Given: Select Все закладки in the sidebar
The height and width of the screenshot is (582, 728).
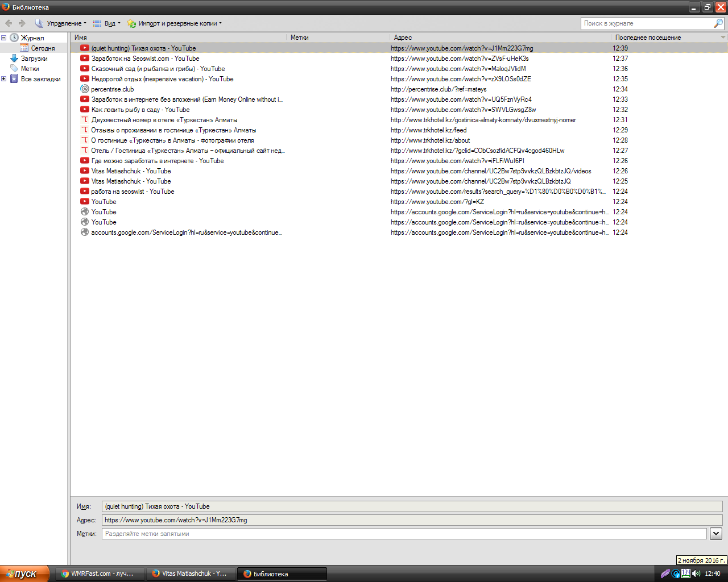Looking at the screenshot, I should [x=40, y=79].
